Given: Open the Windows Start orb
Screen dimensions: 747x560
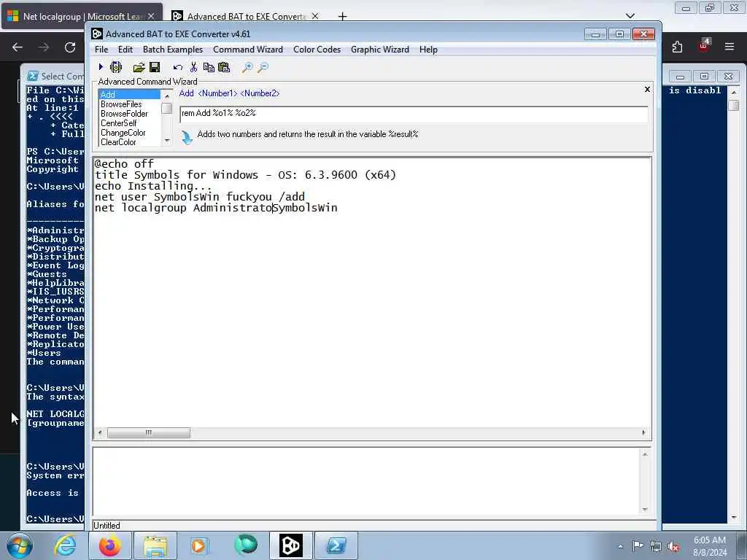Looking at the screenshot, I should click(x=20, y=545).
